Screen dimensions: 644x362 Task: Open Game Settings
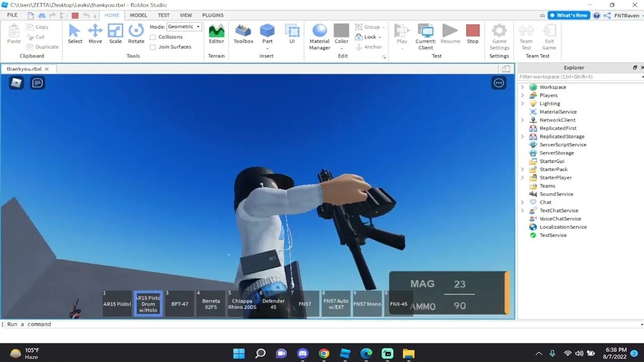(x=499, y=37)
